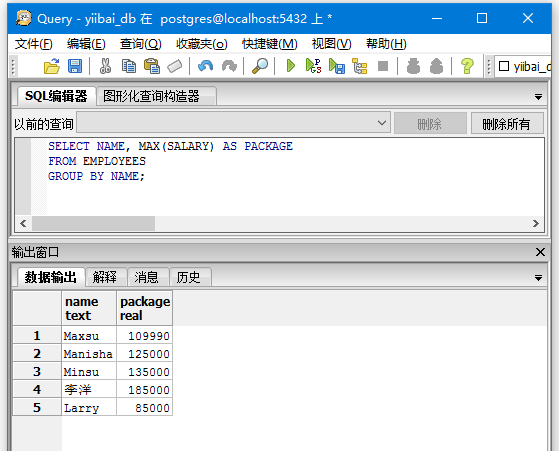Click the 删除所有 button
This screenshot has width=559, height=451.
[x=507, y=123]
